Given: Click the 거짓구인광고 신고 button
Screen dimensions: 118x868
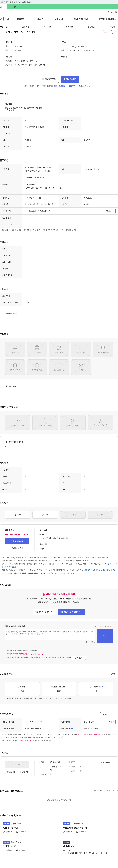Looking at the screenshot, I should pyautogui.click(x=109, y=714).
